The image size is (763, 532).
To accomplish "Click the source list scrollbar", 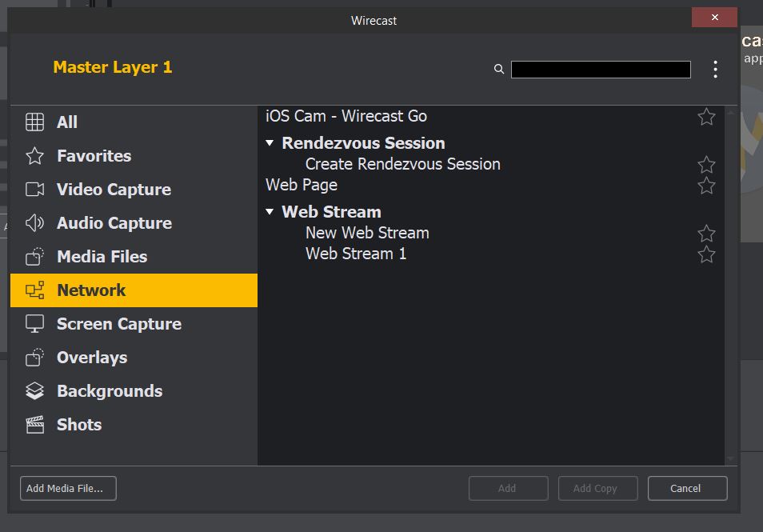I will click(x=730, y=286).
